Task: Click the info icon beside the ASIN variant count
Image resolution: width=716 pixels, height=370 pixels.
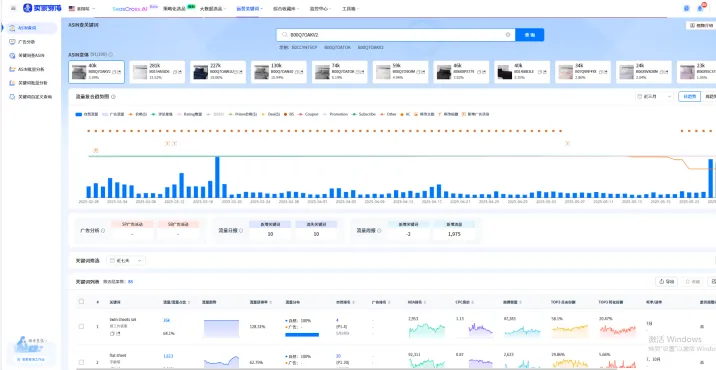Action: [111, 54]
